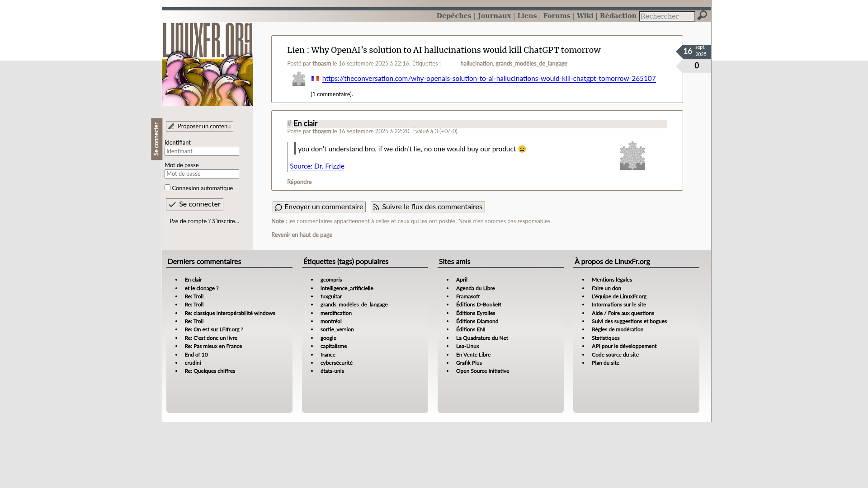Open the gcompris popular tag
The image size is (868, 488).
click(331, 280)
